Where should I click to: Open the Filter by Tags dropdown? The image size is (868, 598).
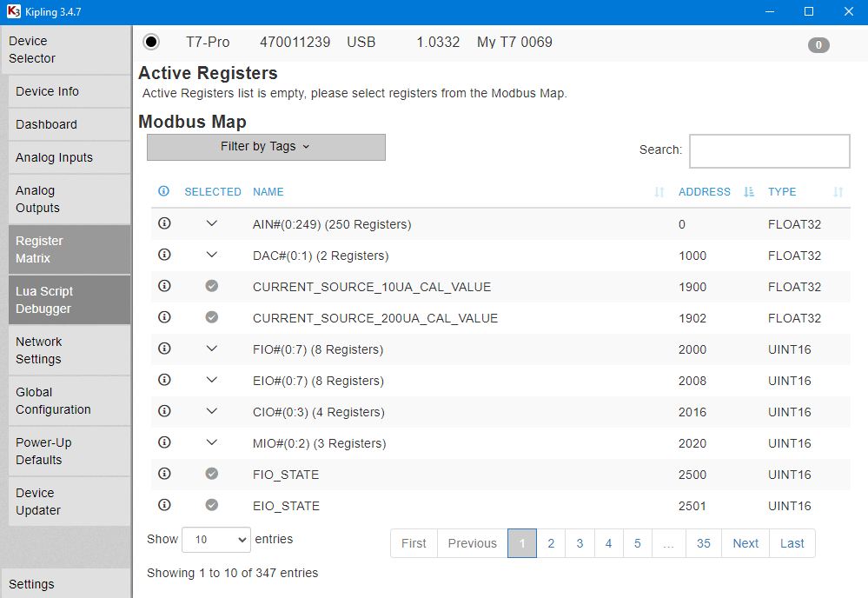pyautogui.click(x=266, y=147)
